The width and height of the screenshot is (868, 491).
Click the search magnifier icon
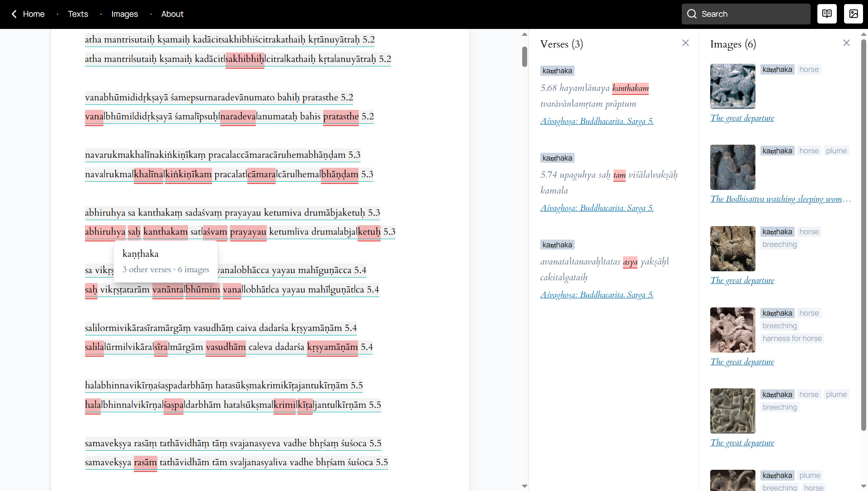pyautogui.click(x=692, y=14)
